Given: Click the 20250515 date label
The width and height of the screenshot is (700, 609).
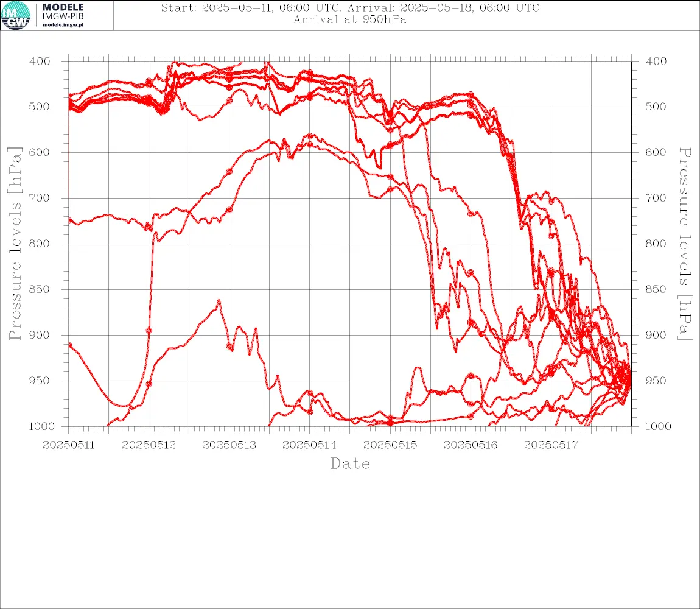Looking at the screenshot, I should point(390,445).
